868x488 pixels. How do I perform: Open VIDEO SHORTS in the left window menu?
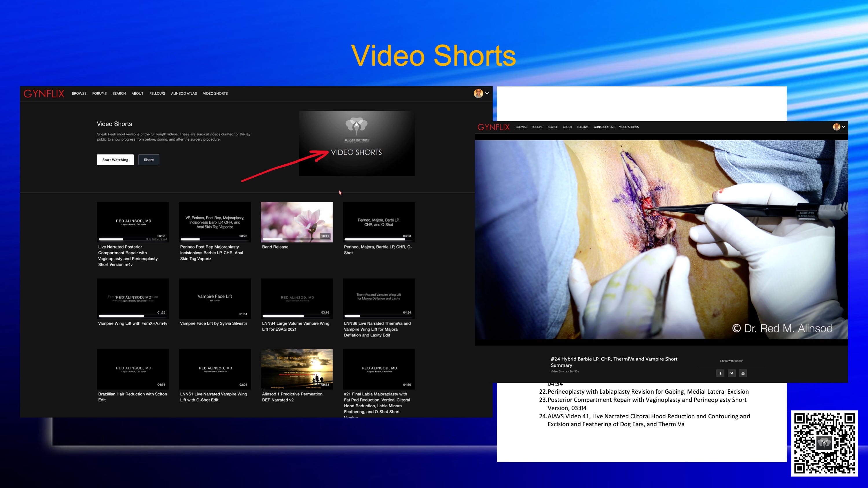click(x=215, y=93)
